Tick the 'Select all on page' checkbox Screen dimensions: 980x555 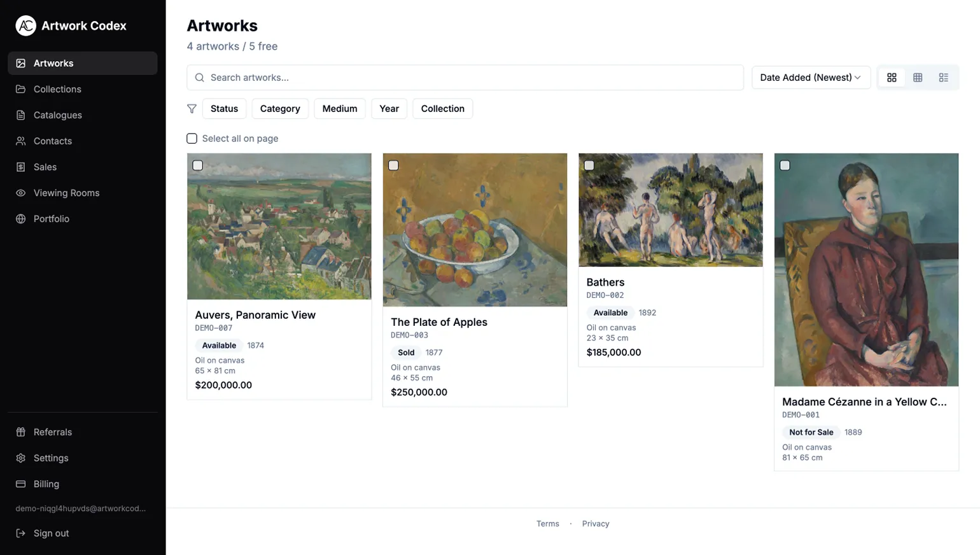pos(192,139)
